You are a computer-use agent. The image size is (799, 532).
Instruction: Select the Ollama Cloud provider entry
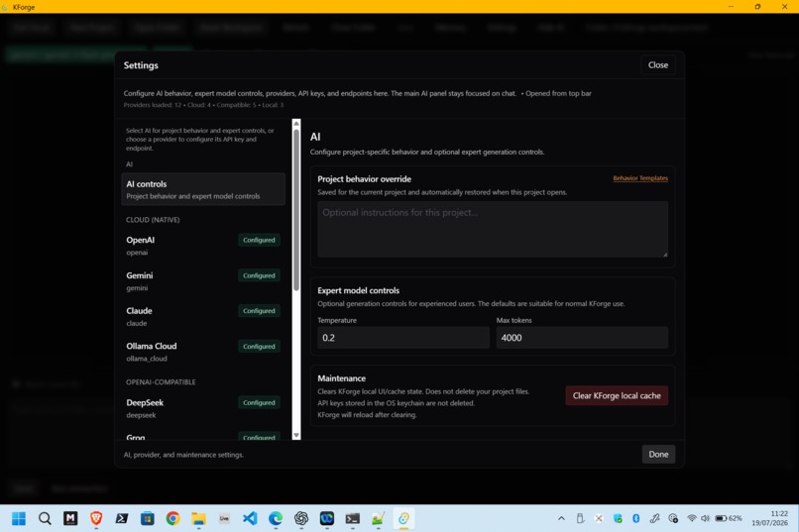coord(203,352)
